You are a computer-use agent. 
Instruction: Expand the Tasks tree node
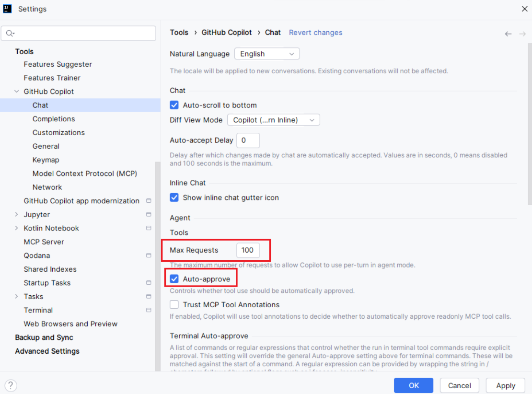click(x=17, y=296)
